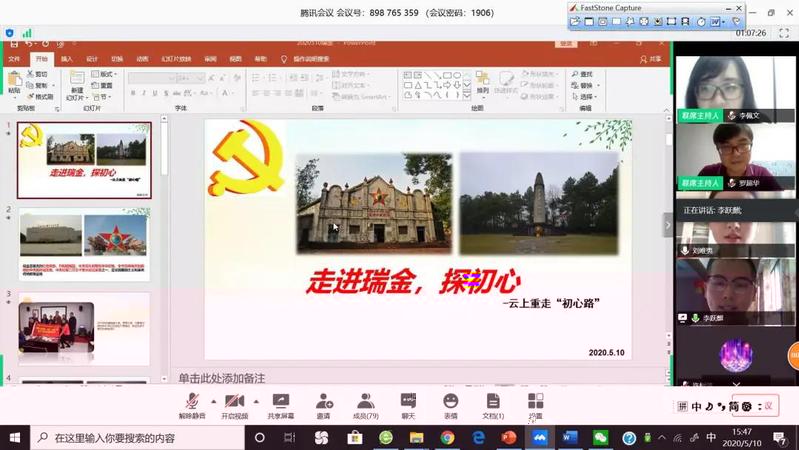Click the Format Painter command
799x450 pixels.
[41, 96]
